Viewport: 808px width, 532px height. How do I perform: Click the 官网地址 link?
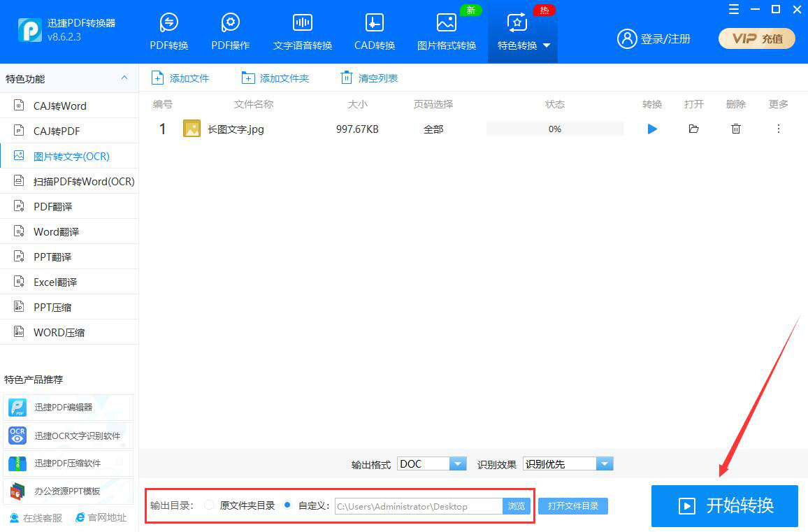(x=101, y=517)
